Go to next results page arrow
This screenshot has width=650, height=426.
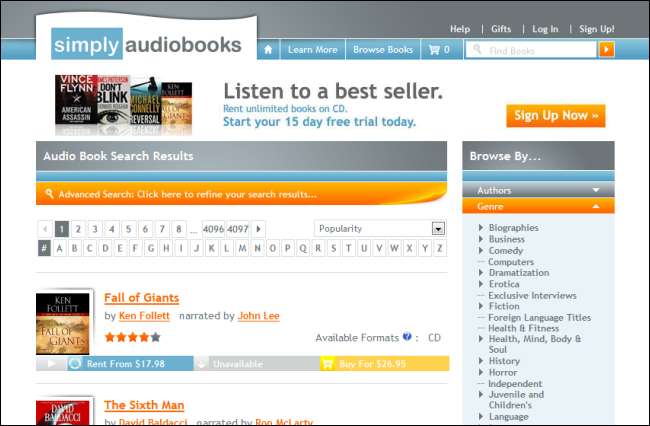(258, 229)
